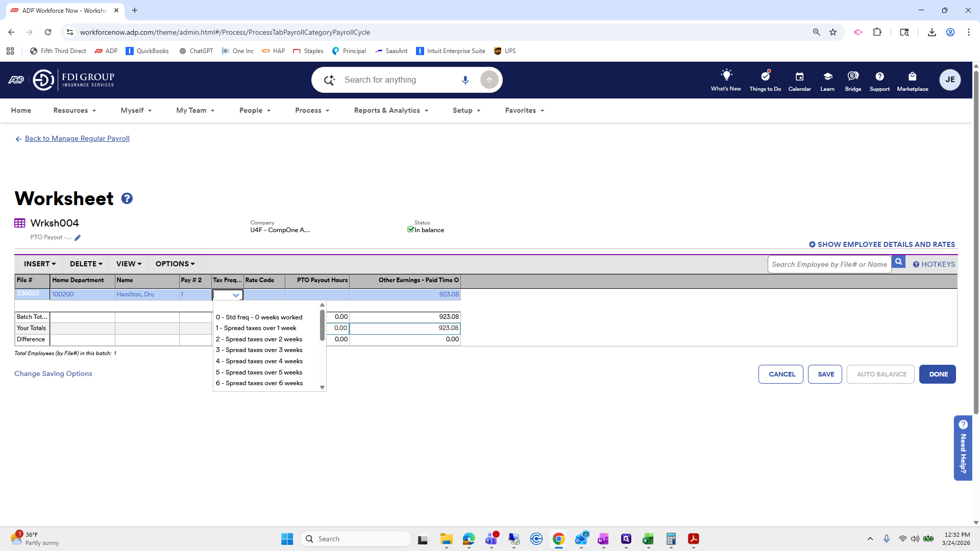Open the Calendar icon in header
This screenshot has width=980, height=551.
(x=799, y=77)
